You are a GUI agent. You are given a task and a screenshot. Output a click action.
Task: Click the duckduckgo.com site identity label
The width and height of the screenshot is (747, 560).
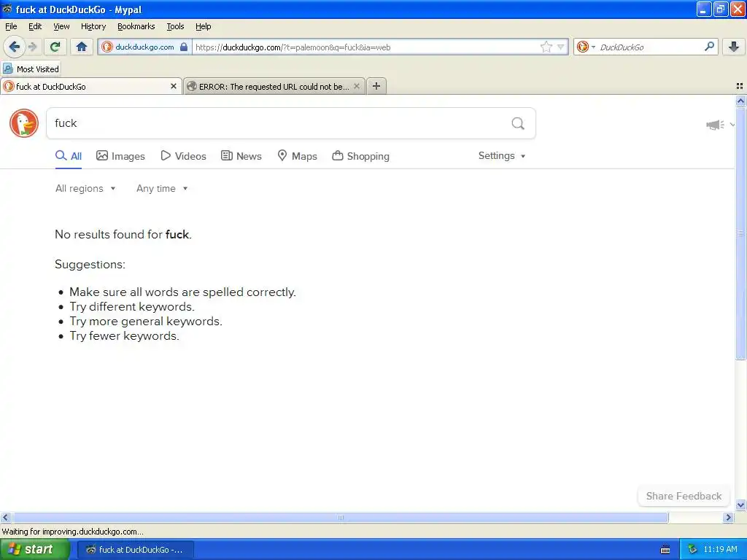tap(144, 47)
